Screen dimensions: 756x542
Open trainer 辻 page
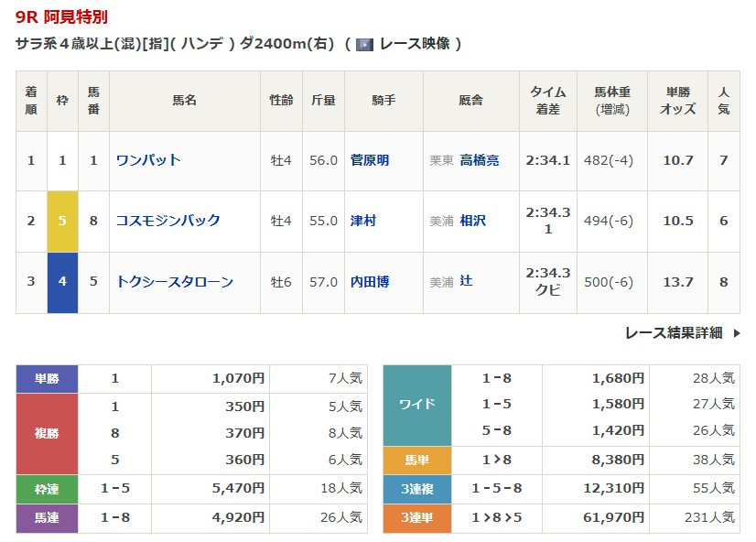coord(467,282)
